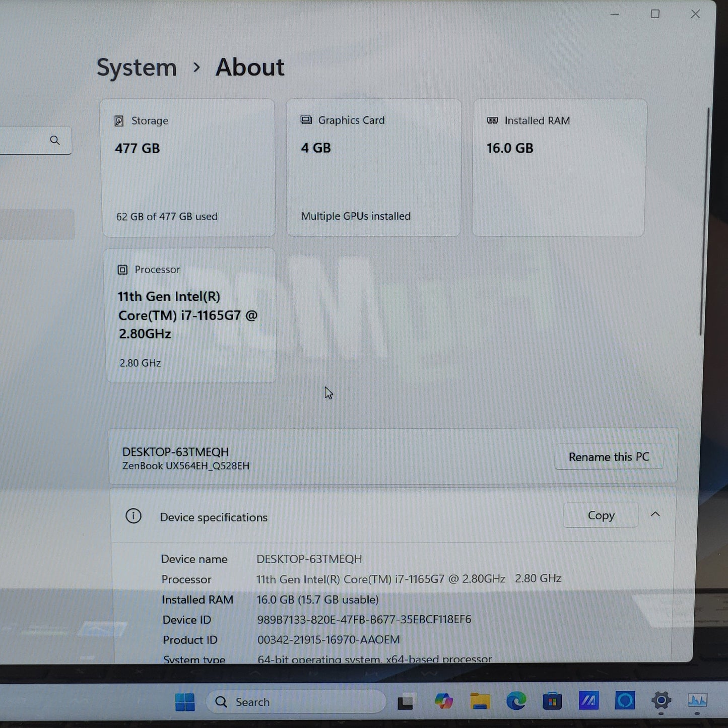The width and height of the screenshot is (728, 728).
Task: Click the ZenBook UX564EH_Q528EH model text
Action: click(186, 466)
